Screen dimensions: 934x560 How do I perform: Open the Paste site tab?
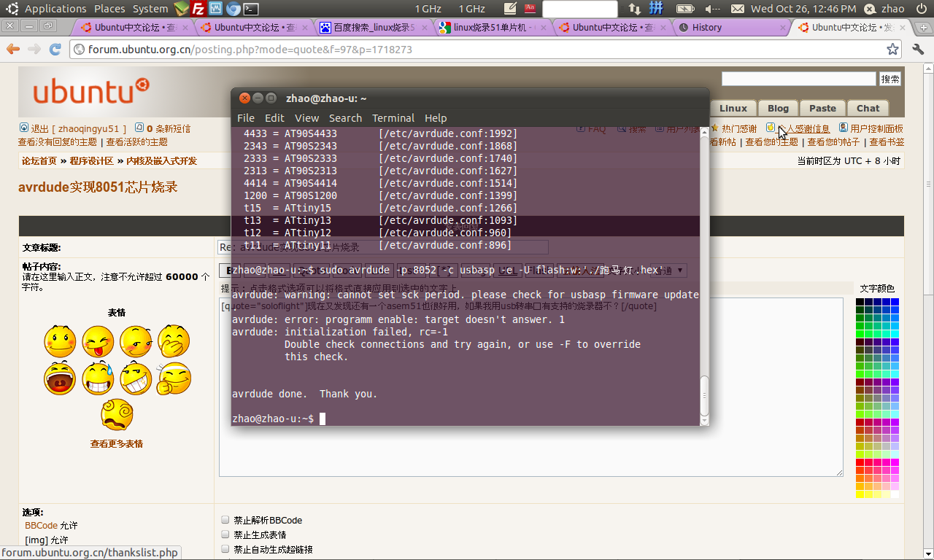822,108
